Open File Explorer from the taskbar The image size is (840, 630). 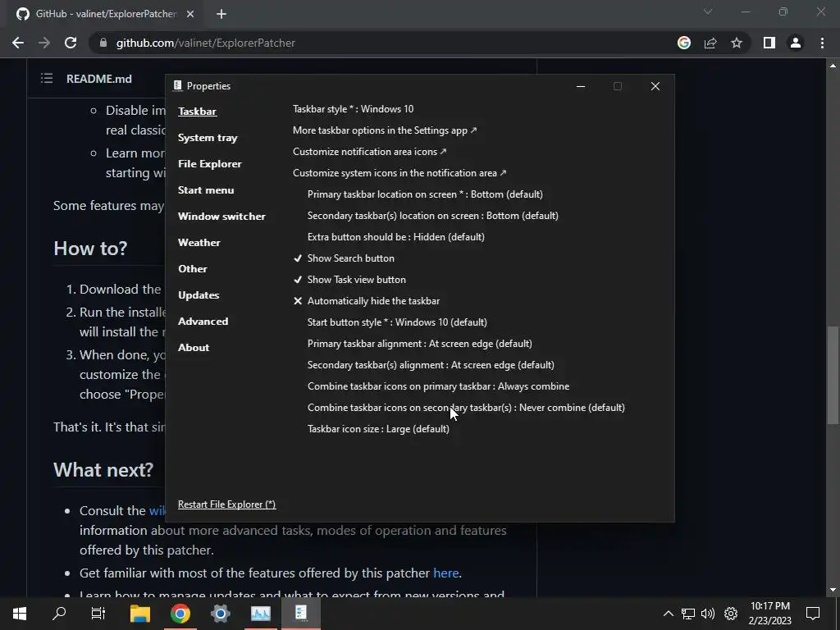(140, 614)
